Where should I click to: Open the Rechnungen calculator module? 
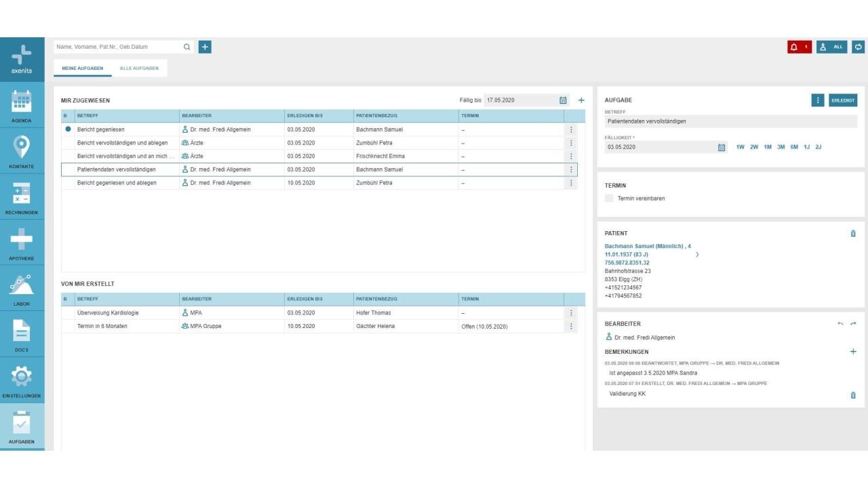tap(22, 197)
